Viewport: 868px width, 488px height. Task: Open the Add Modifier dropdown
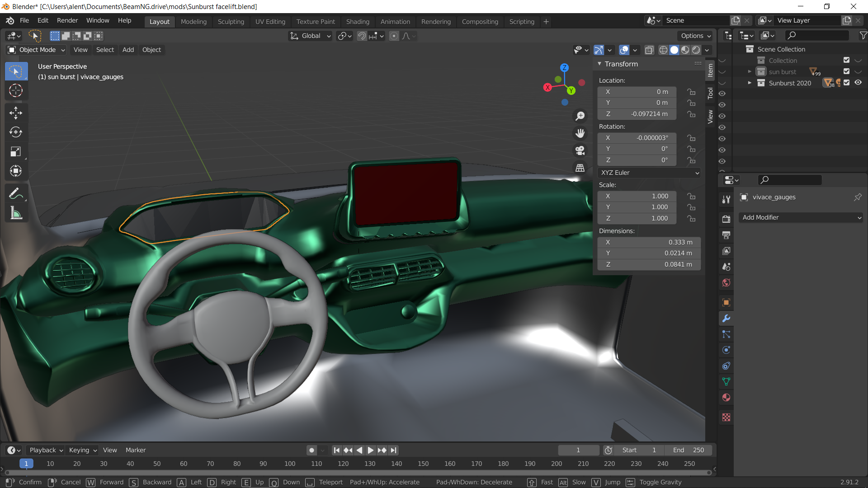click(801, 217)
